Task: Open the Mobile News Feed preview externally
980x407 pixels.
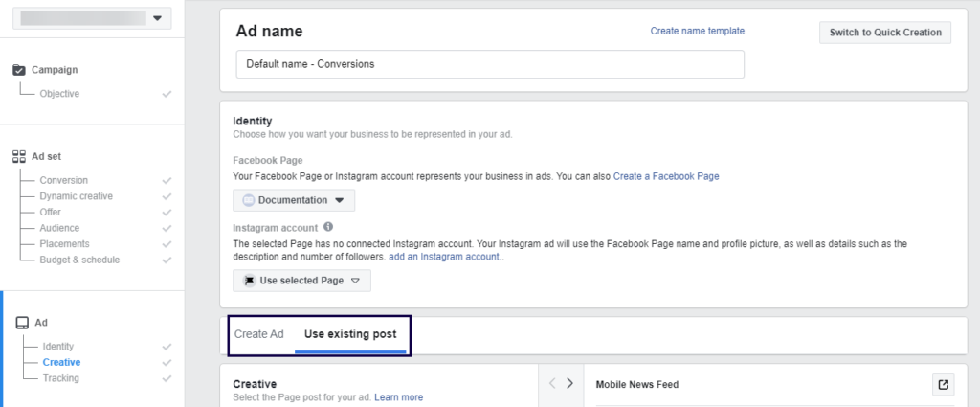Action: (943, 384)
